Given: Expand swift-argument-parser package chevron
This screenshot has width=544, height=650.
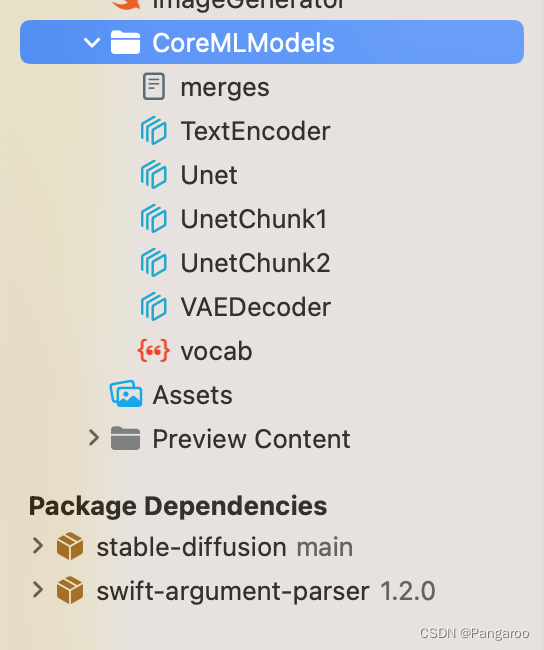Looking at the screenshot, I should point(38,590).
